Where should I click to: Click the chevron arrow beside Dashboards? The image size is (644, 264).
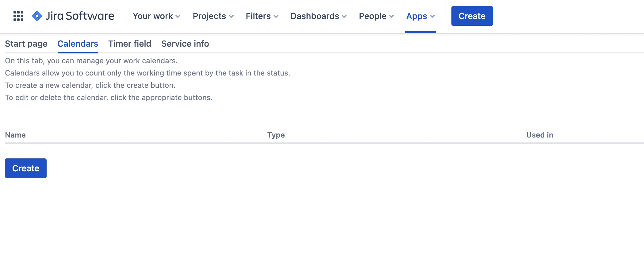[344, 16]
